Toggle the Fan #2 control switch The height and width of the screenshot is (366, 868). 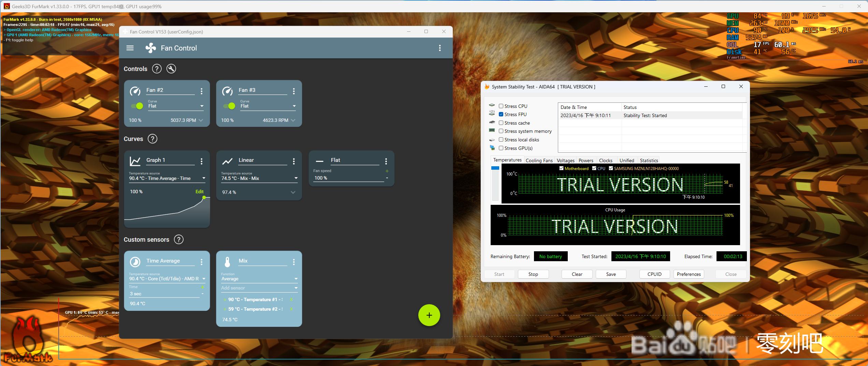click(x=137, y=106)
